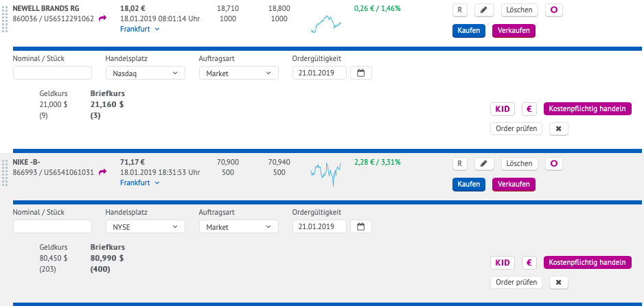The image size is (644, 306).
Task: Click Verkaufen for NIKE -B-
Action: point(514,185)
